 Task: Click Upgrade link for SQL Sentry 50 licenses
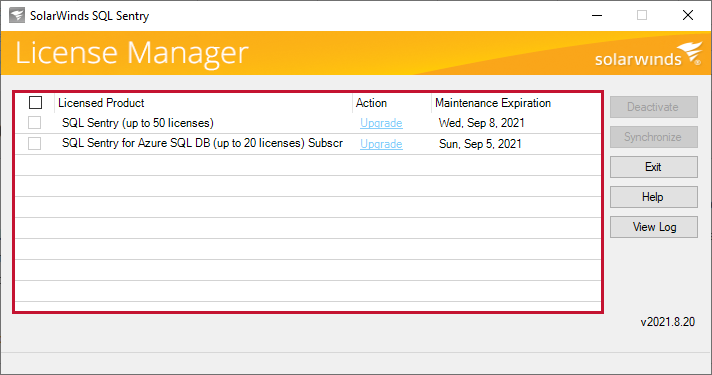click(381, 123)
